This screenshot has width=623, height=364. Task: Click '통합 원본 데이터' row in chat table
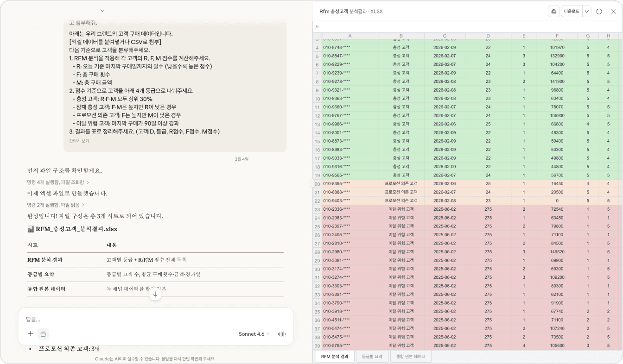155,289
